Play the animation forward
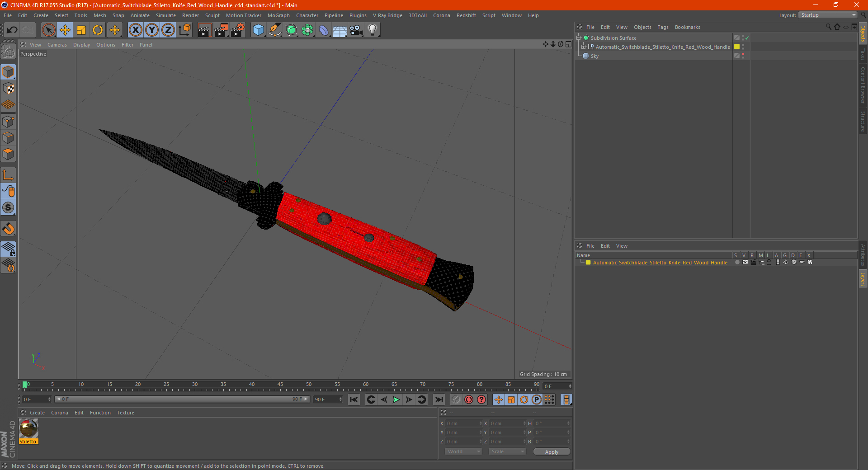 point(396,399)
